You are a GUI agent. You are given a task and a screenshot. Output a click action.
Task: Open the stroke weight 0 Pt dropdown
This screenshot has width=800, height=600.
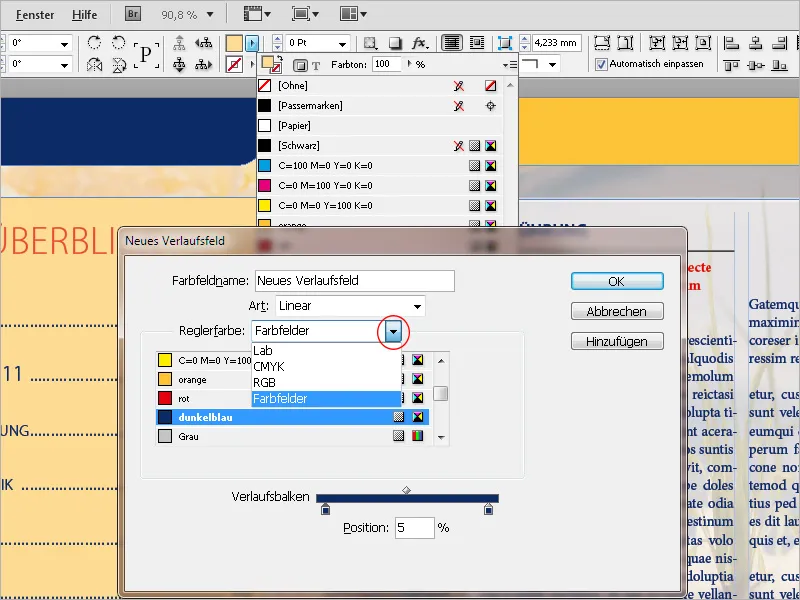pyautogui.click(x=342, y=43)
